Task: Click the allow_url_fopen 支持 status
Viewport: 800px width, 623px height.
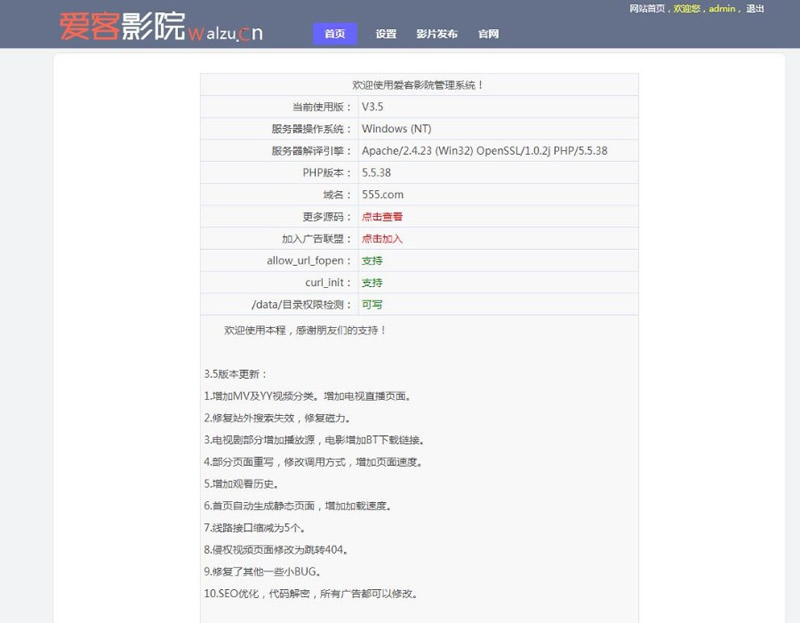Action: pos(372,261)
